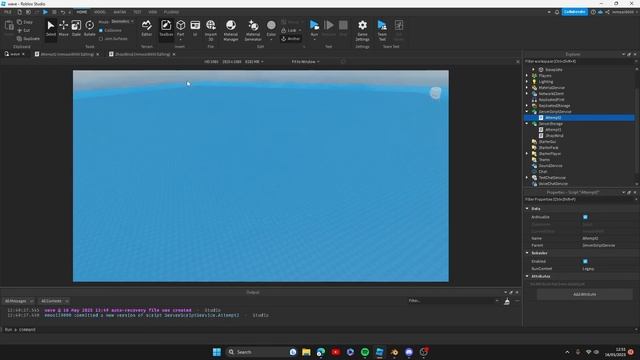Activate the Move tool
640x360 pixels.
pos(64,29)
